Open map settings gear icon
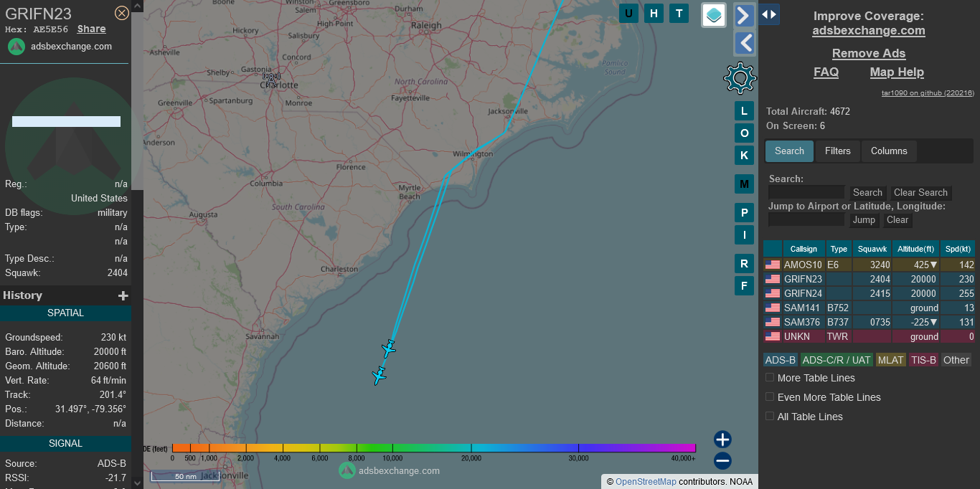This screenshot has width=980, height=489. pos(740,78)
